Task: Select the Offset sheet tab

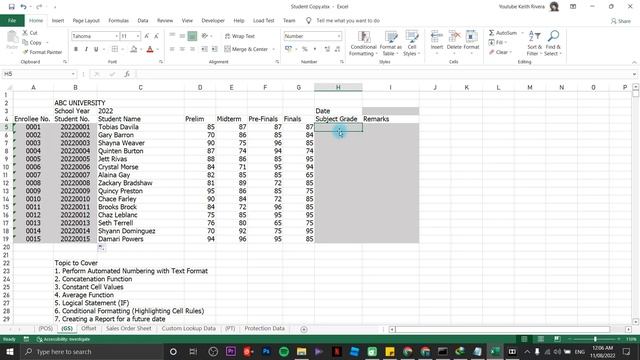Action: pos(89,329)
